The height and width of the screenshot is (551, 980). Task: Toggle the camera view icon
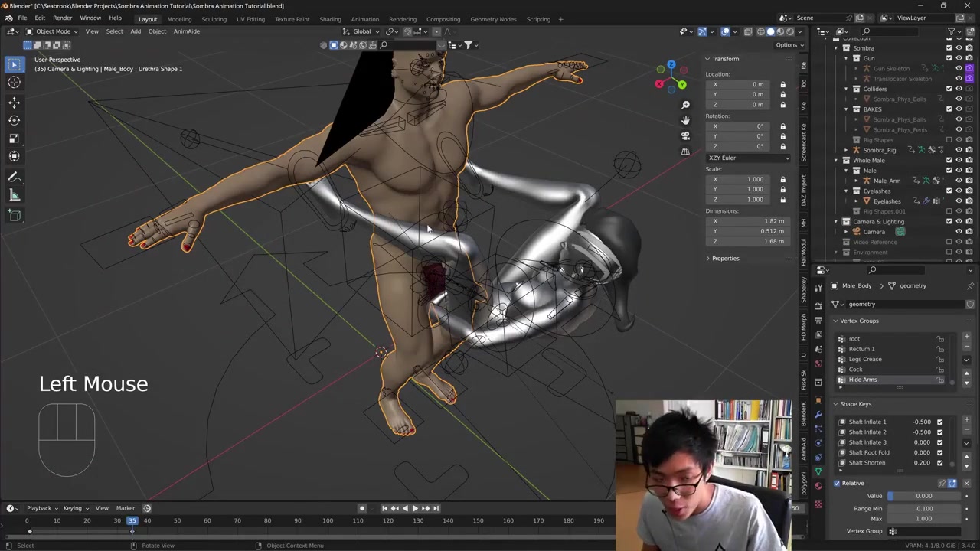[685, 135]
